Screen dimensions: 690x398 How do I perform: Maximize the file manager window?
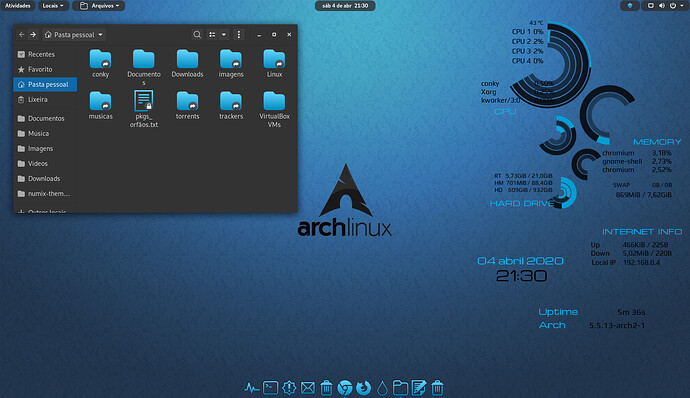[x=274, y=34]
